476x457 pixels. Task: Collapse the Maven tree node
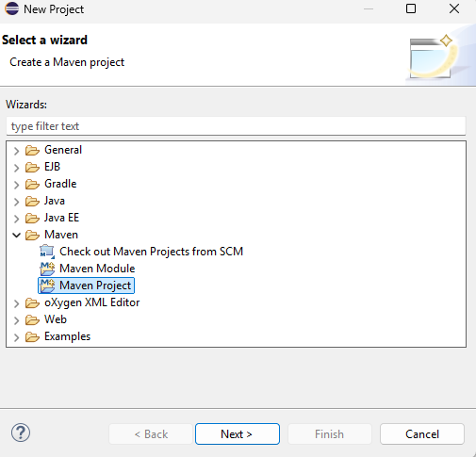[x=17, y=235]
